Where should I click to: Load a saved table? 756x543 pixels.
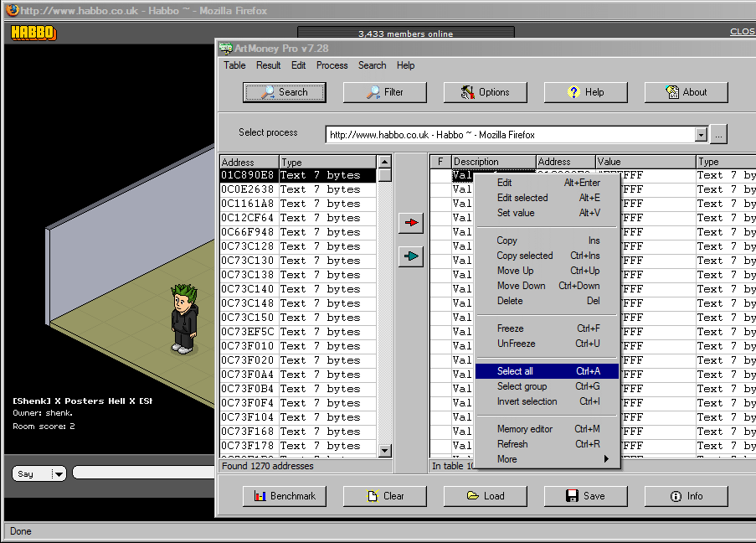(x=485, y=496)
